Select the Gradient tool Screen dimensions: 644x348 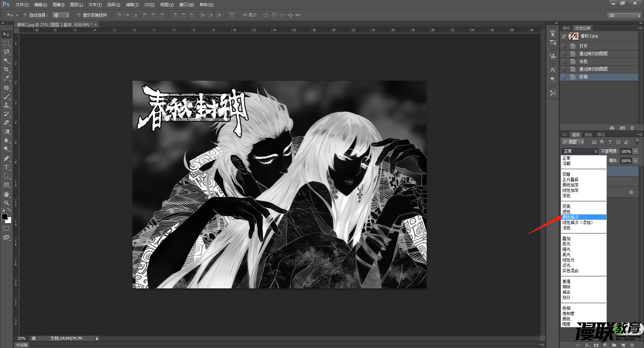[6, 131]
